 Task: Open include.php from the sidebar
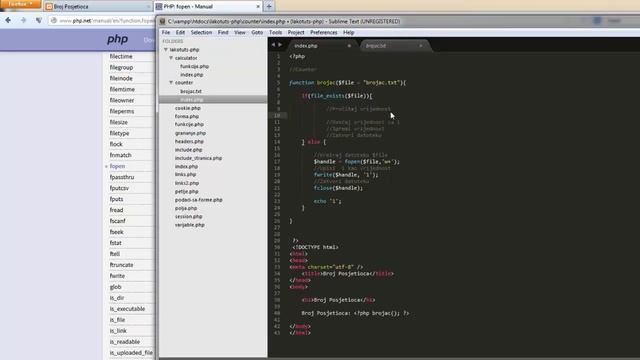click(x=188, y=150)
